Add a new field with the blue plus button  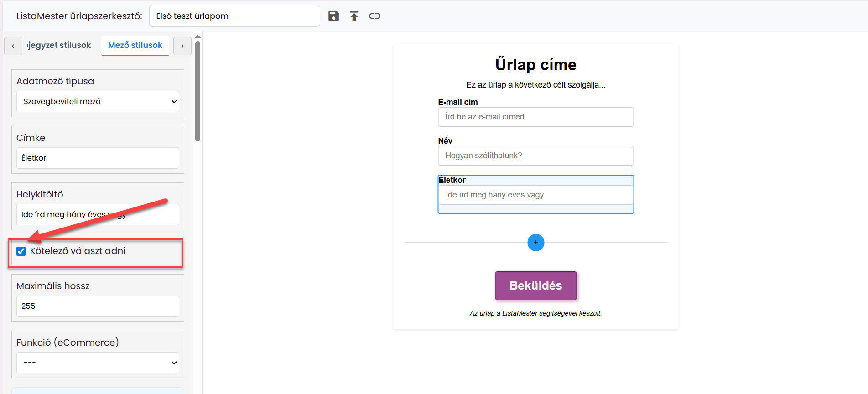(x=535, y=243)
